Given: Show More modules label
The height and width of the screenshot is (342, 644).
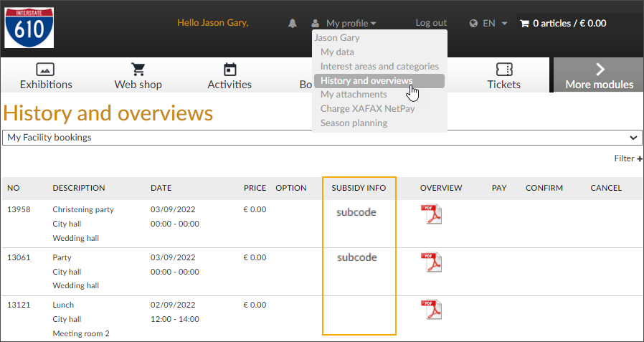Looking at the screenshot, I should click(x=600, y=85).
